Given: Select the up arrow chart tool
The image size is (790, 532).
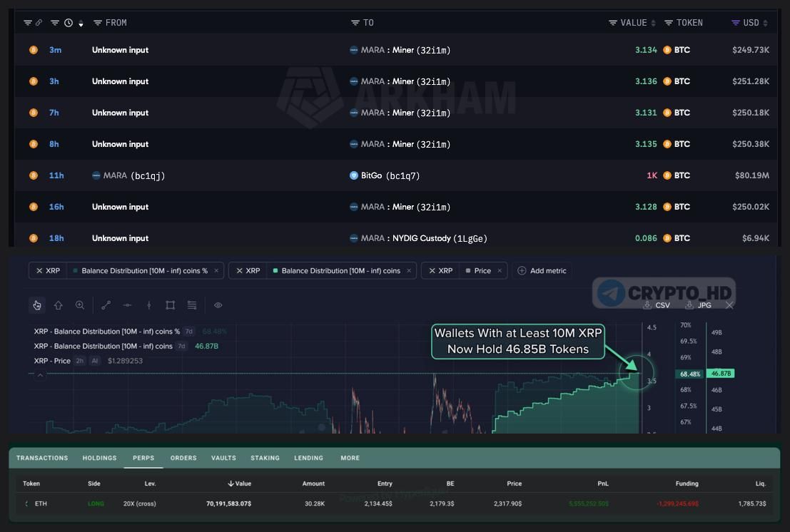Looking at the screenshot, I should 59,305.
